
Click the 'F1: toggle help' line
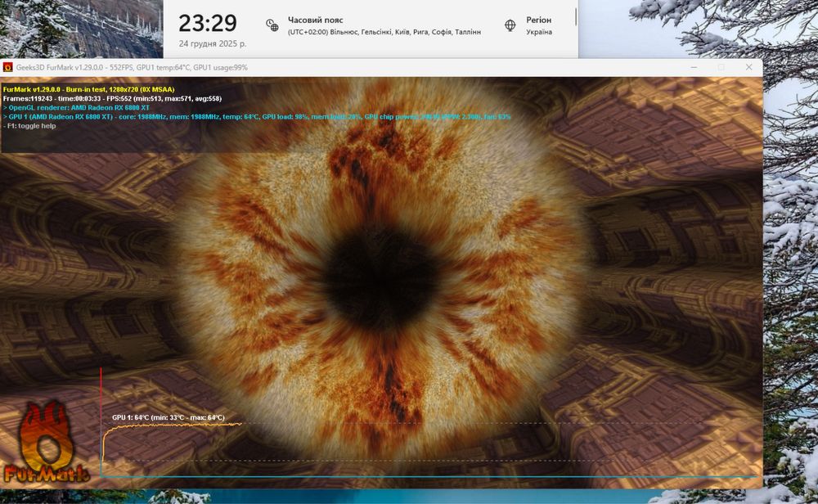point(29,126)
